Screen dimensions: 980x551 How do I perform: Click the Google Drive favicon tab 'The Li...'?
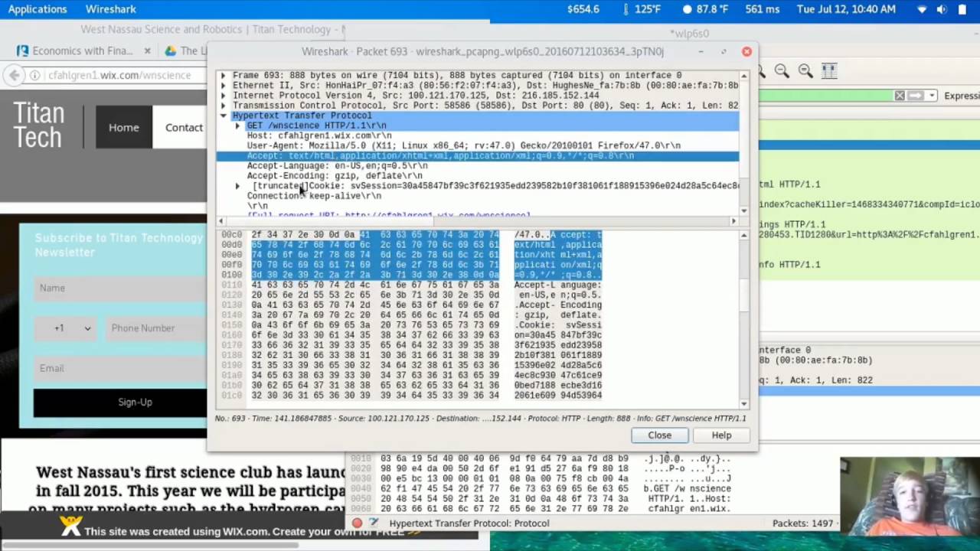(x=185, y=51)
